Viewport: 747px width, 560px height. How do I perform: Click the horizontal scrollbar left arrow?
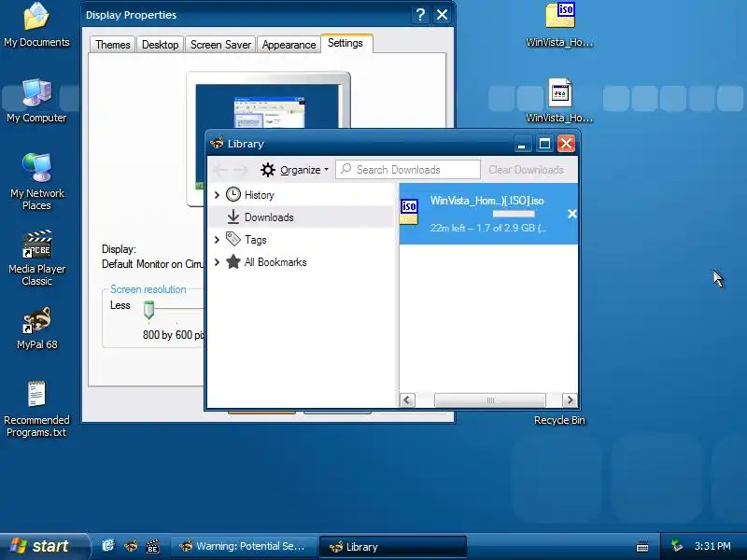(x=407, y=400)
